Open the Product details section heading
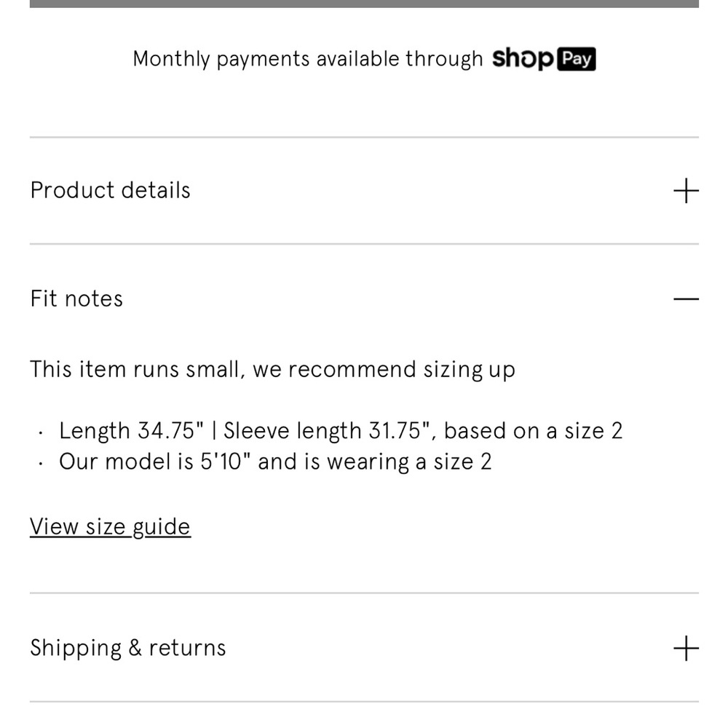 click(x=111, y=191)
